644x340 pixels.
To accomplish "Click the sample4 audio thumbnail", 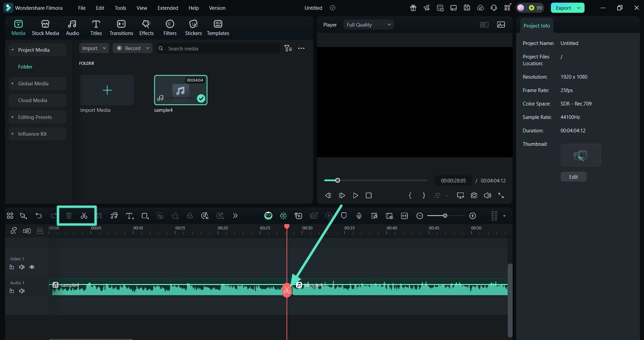I will (x=181, y=90).
